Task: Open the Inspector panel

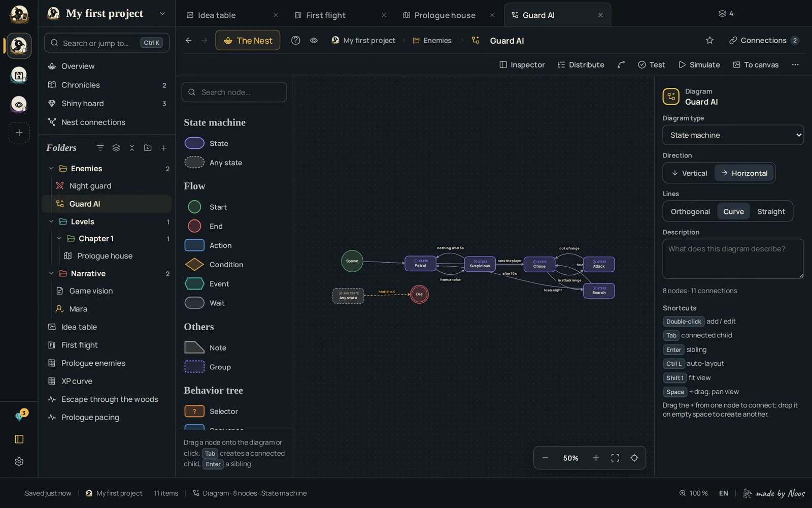Action: point(522,65)
